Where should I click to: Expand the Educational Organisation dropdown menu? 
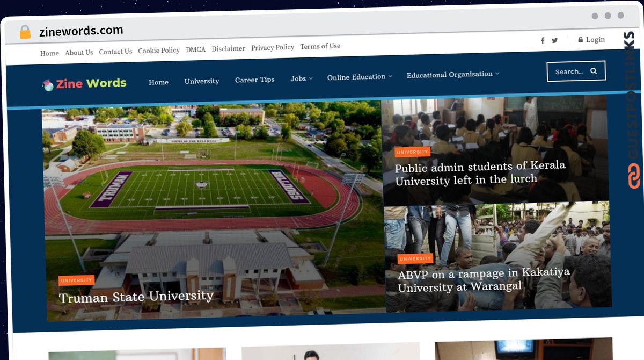pyautogui.click(x=453, y=74)
